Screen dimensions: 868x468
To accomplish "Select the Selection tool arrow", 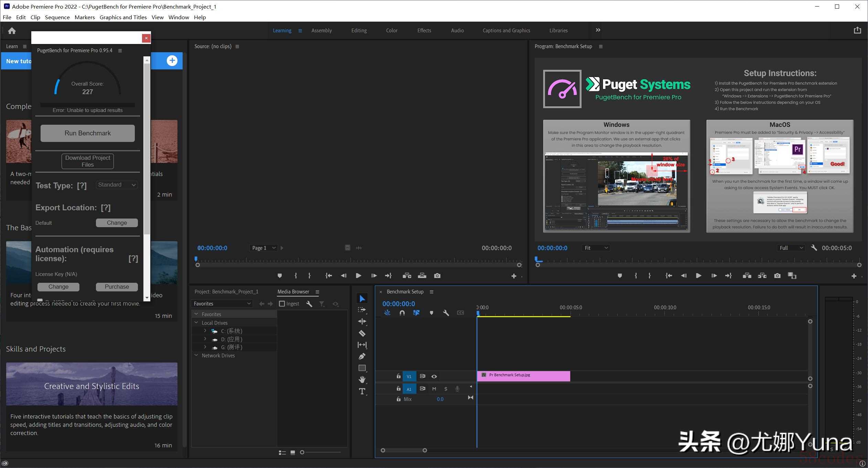I will pos(362,299).
